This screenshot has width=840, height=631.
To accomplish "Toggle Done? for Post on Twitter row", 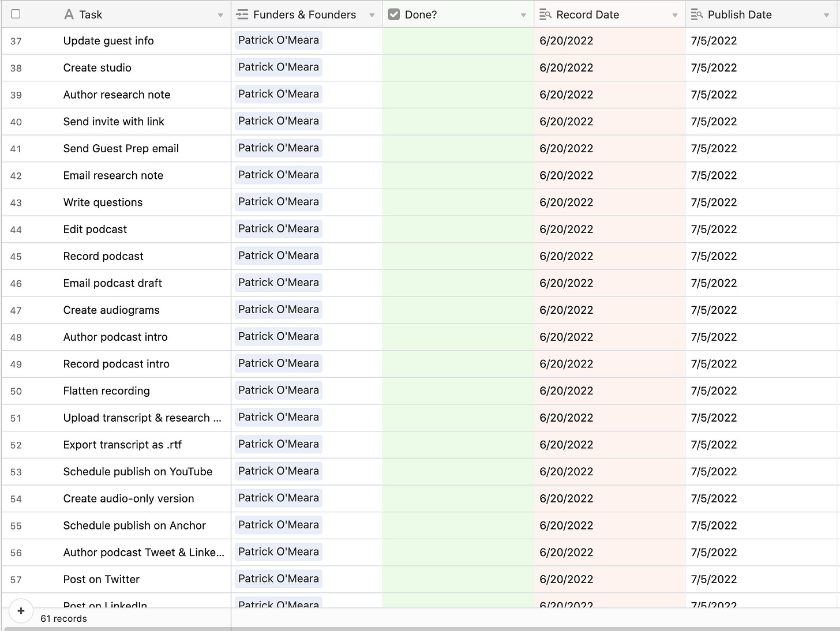I will [458, 580].
